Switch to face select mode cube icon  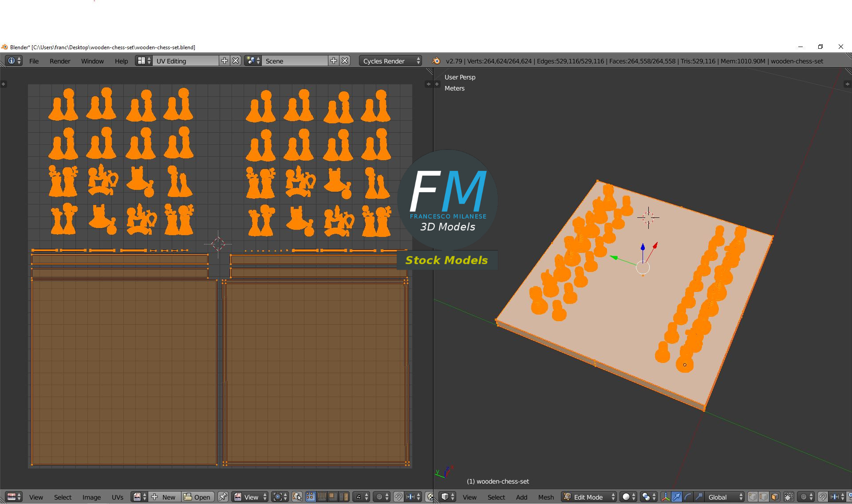(x=775, y=497)
